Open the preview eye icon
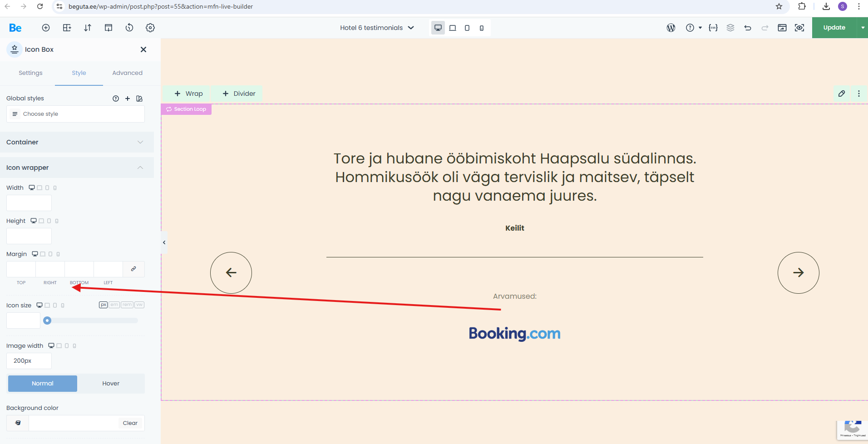 click(799, 28)
